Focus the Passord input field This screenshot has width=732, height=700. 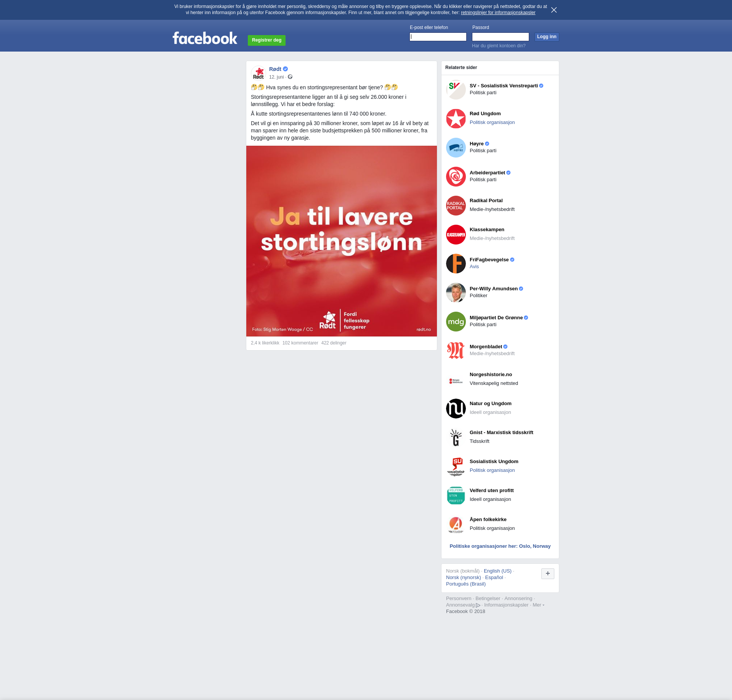[500, 37]
